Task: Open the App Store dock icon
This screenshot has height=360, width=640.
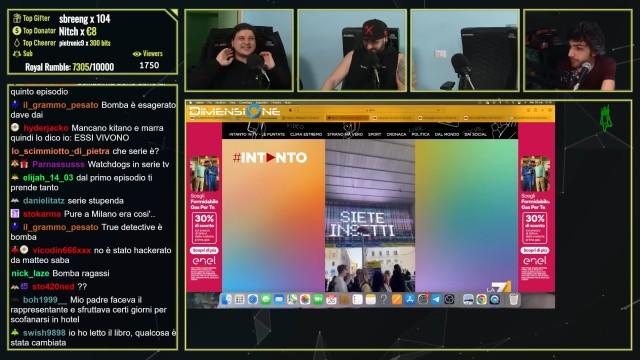Action: [x=410, y=300]
